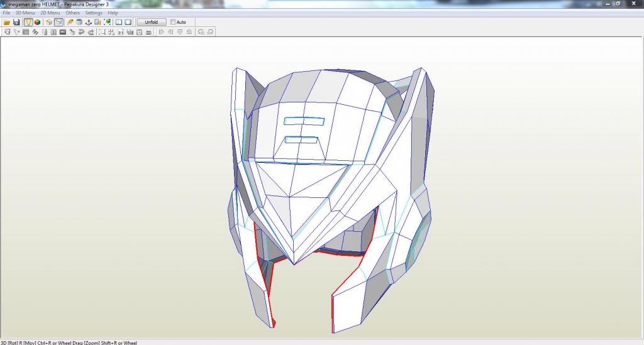The width and height of the screenshot is (644, 345).
Task: Click the blue cylinder model icon
Action: (79, 22)
